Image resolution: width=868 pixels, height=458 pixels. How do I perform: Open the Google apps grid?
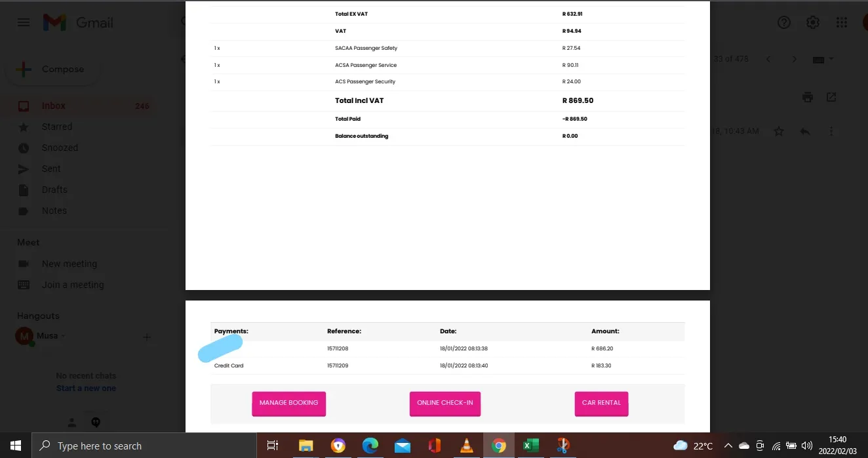tap(842, 23)
